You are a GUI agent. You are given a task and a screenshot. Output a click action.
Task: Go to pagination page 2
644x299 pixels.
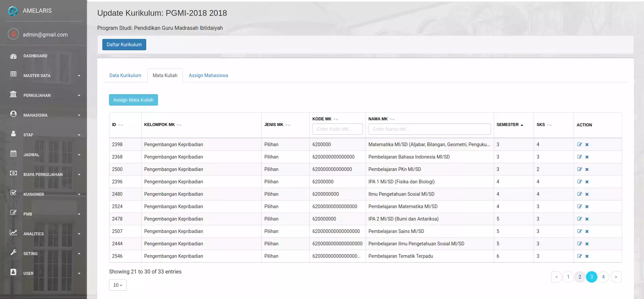[x=580, y=277]
